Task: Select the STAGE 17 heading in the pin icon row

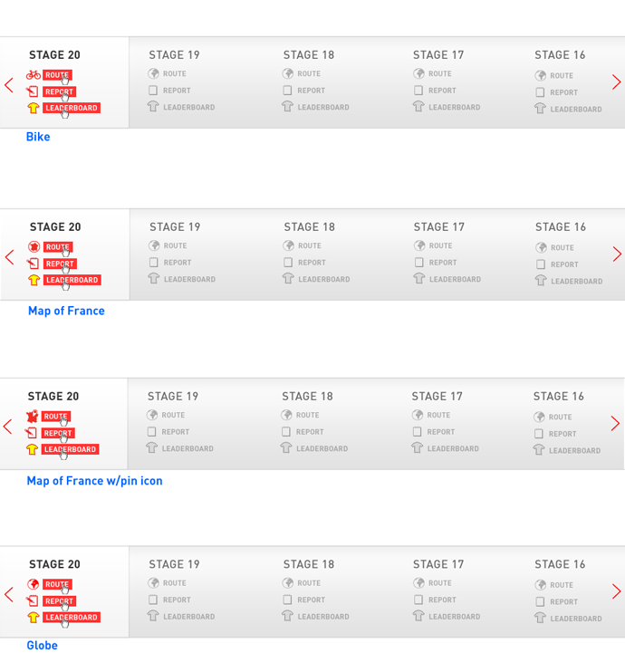Action: click(x=437, y=396)
